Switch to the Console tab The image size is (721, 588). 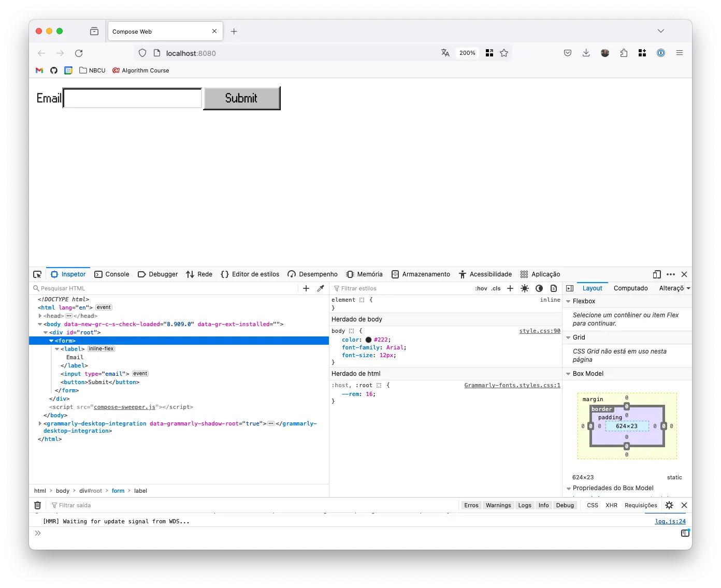112,274
